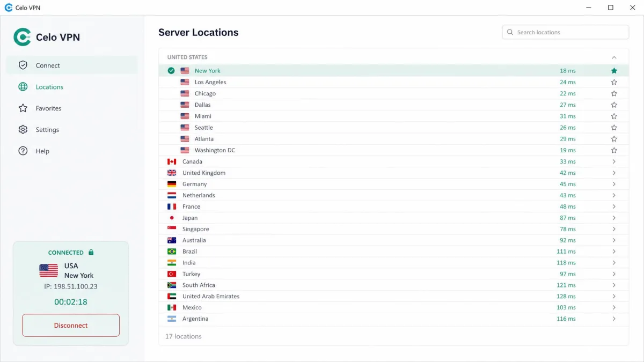Click the Argentina flag icon
The image size is (644, 362).
coord(172,319)
